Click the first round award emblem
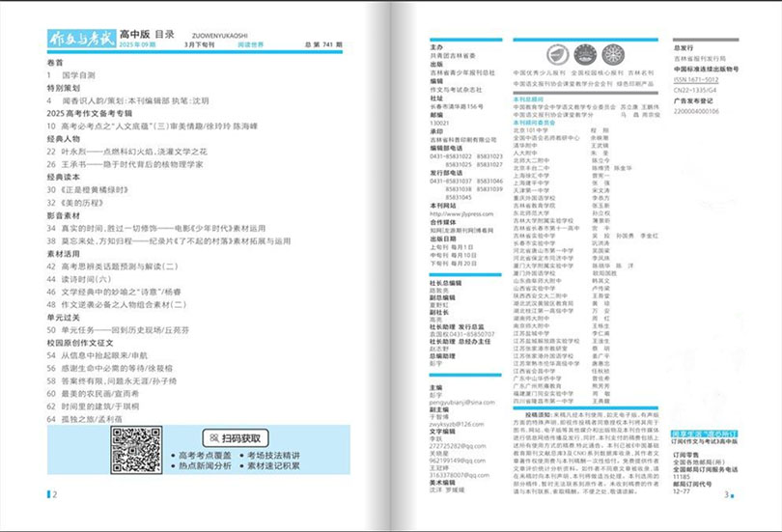This screenshot has width=782, height=532. (558, 55)
